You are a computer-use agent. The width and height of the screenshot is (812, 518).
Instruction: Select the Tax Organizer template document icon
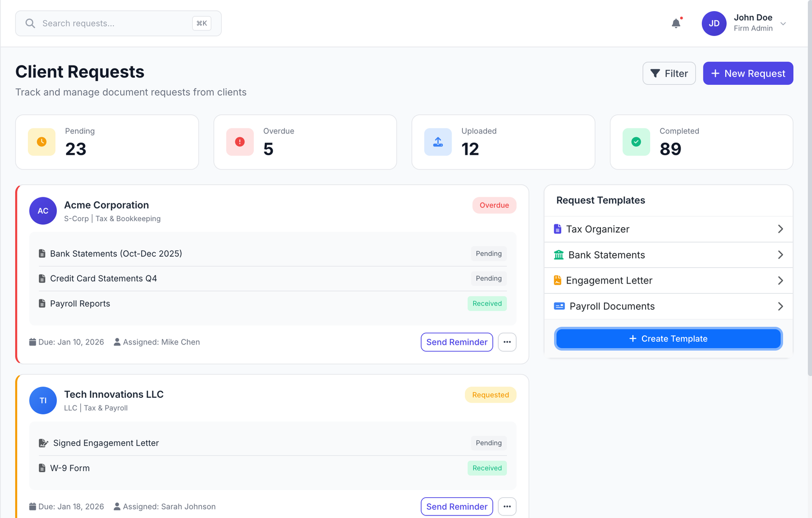click(558, 229)
